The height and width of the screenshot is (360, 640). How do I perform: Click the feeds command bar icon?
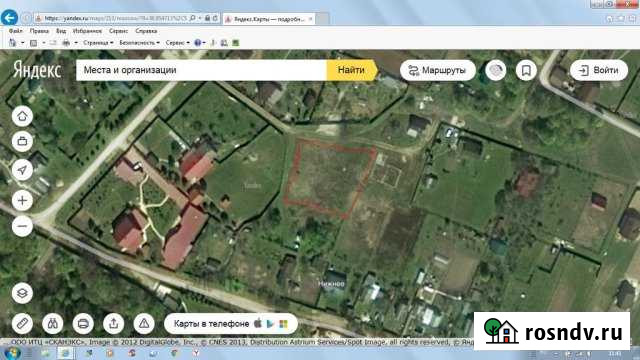[33, 43]
